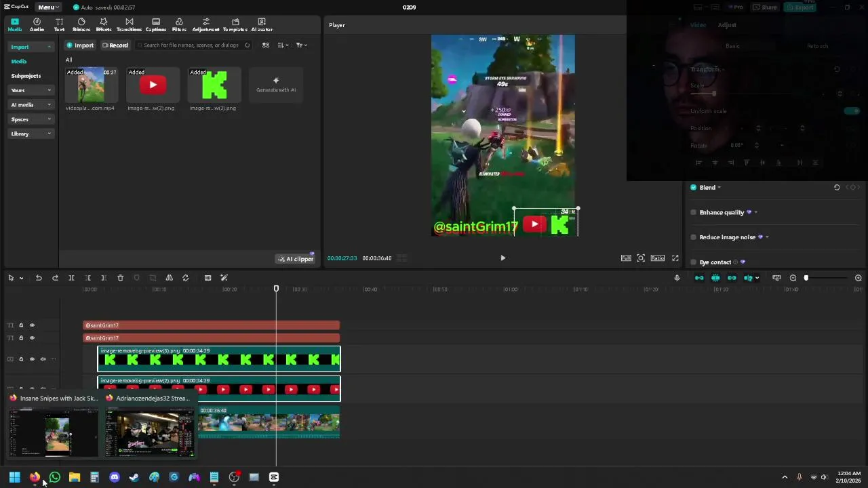Split the clip at the playhead
The width and height of the screenshot is (868, 488).
[x=71, y=278]
